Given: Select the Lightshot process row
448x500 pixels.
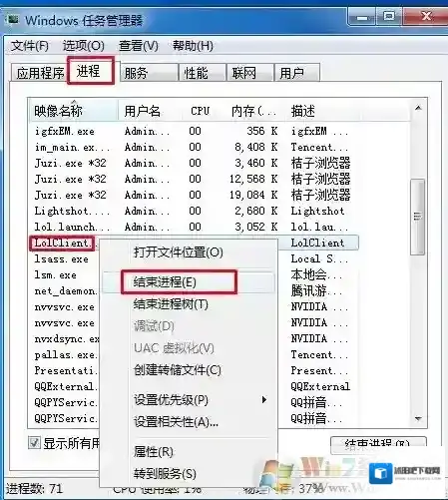Looking at the screenshot, I should 194,211.
